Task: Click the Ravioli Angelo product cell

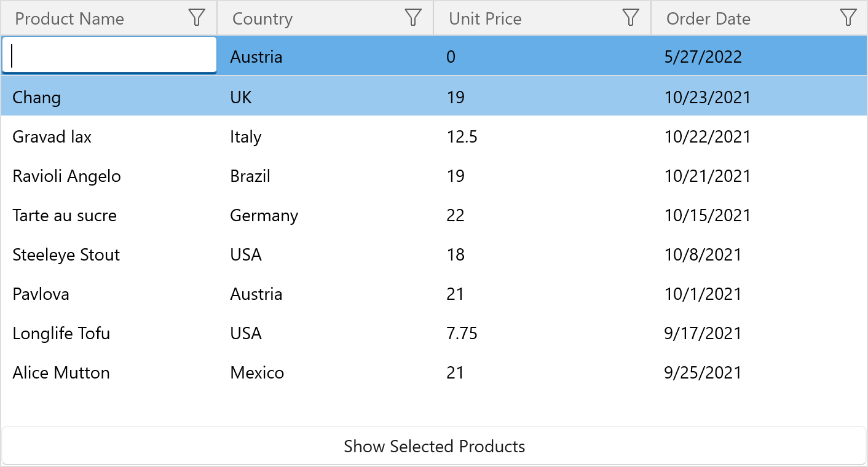Action: click(x=66, y=176)
